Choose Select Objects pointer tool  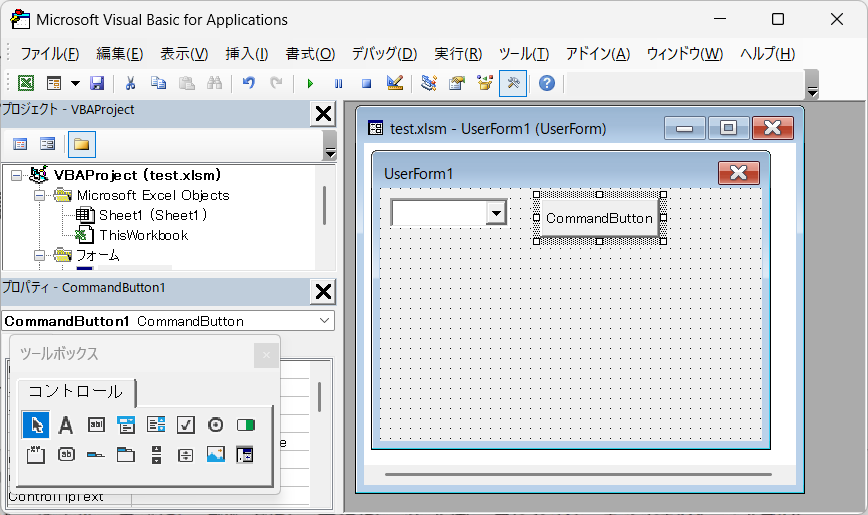click(x=36, y=425)
